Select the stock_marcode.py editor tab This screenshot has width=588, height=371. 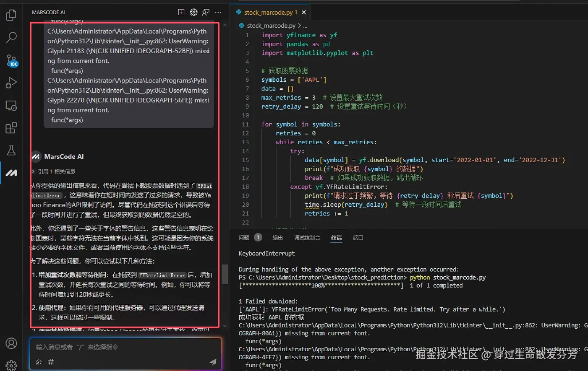270,13
